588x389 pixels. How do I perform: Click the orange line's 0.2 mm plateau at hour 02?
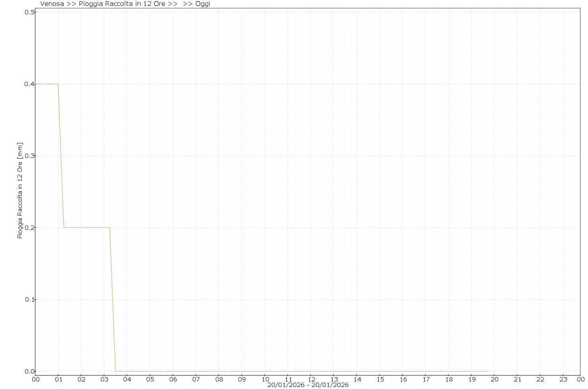[81, 227]
